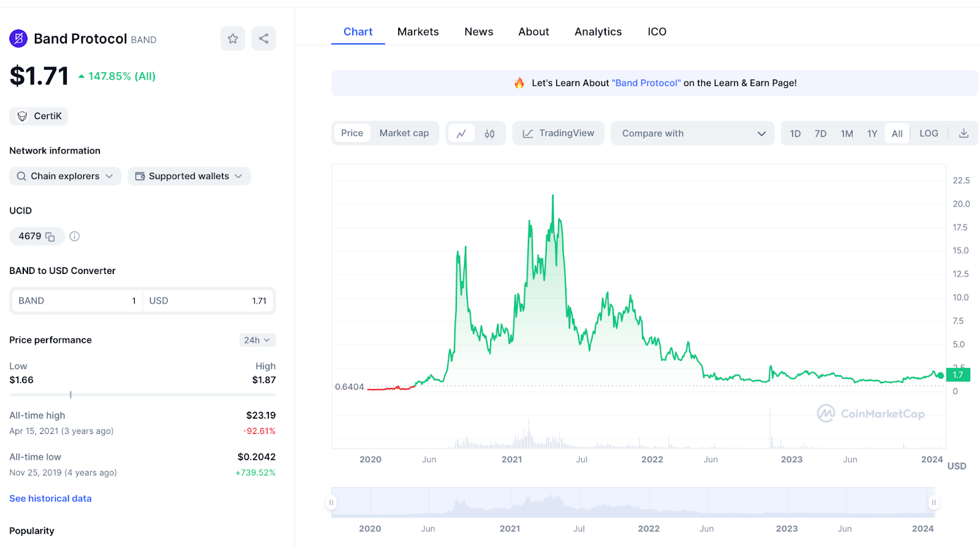The image size is (980, 548).
Task: Grab right handle of chart range selector
Action: coord(933,503)
